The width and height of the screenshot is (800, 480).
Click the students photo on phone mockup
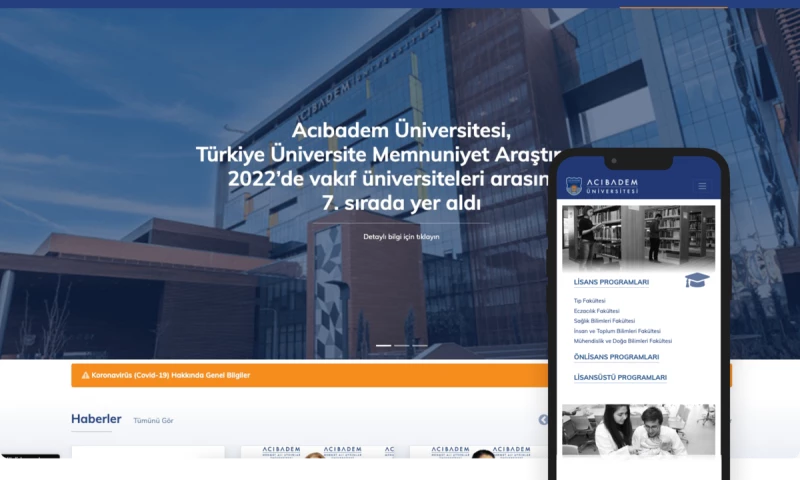pos(638,430)
